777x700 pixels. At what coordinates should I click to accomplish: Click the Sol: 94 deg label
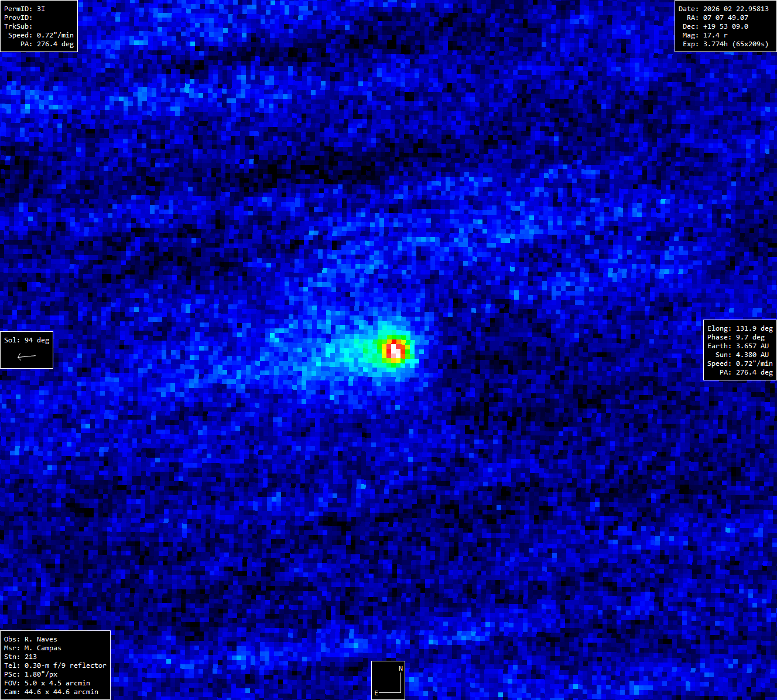coord(26,340)
